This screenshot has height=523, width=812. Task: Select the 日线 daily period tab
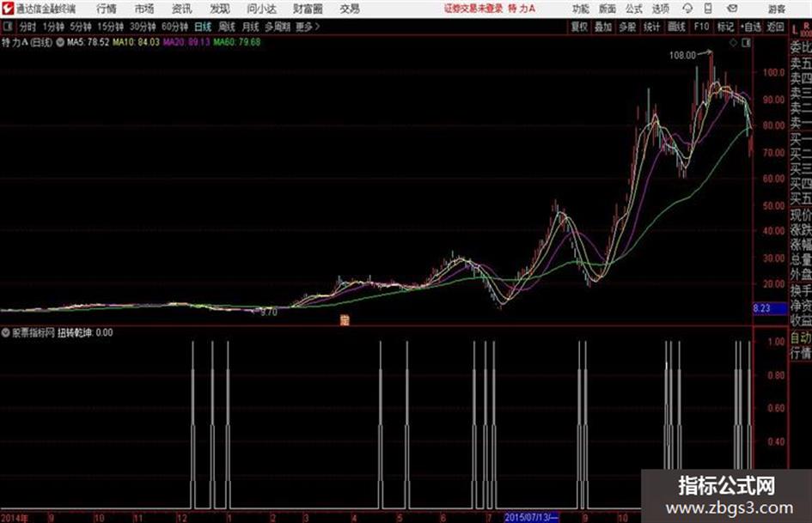pos(203,27)
